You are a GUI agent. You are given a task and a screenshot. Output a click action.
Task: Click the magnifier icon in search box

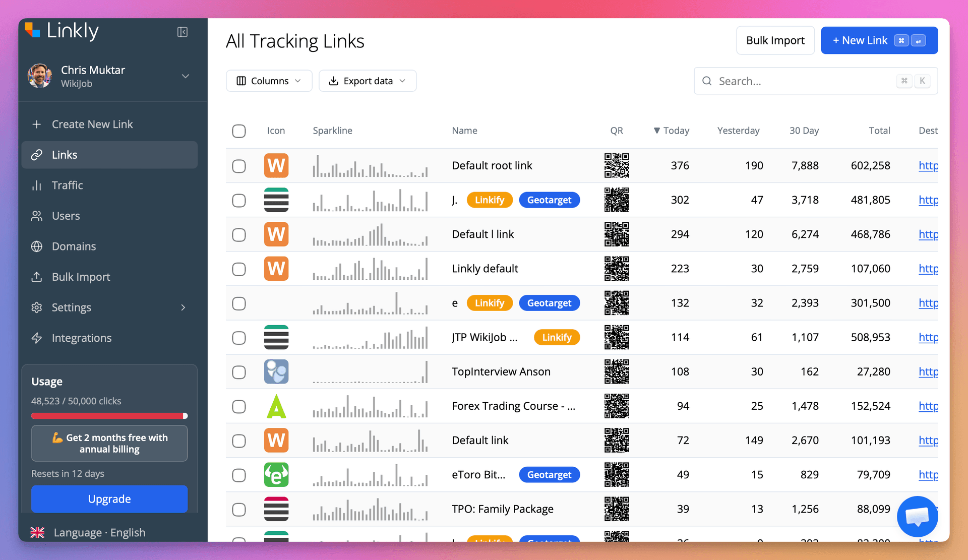coord(707,81)
